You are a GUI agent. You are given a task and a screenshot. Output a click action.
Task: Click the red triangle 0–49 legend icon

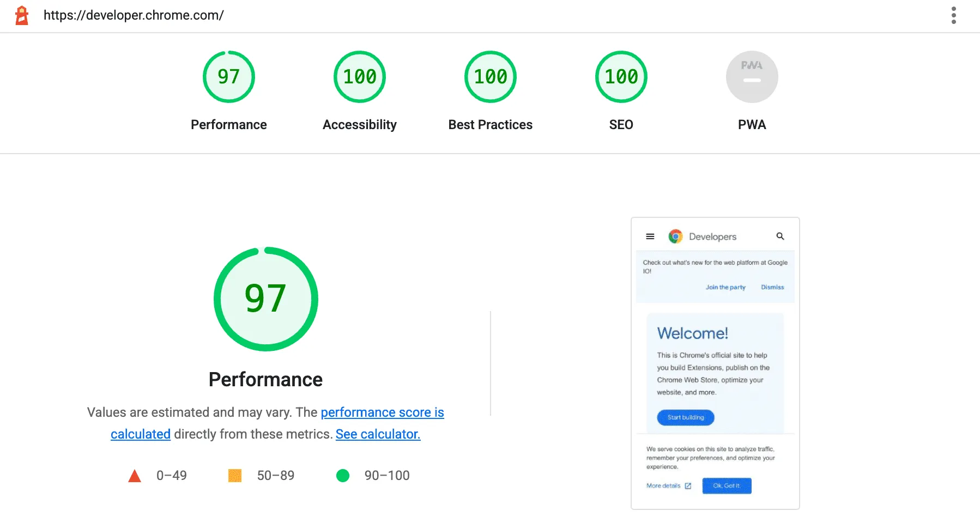135,476
